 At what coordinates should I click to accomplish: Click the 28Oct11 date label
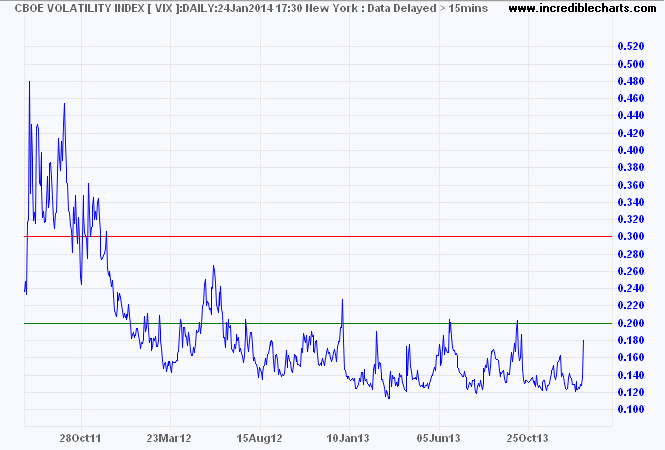coord(81,438)
